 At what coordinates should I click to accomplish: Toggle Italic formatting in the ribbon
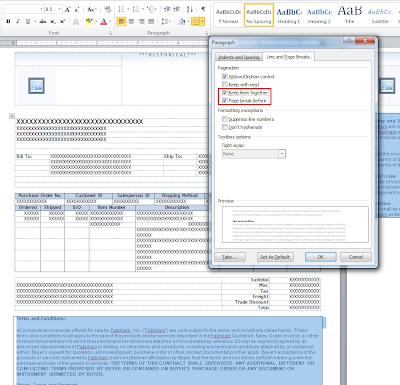pyautogui.click(x=18, y=21)
